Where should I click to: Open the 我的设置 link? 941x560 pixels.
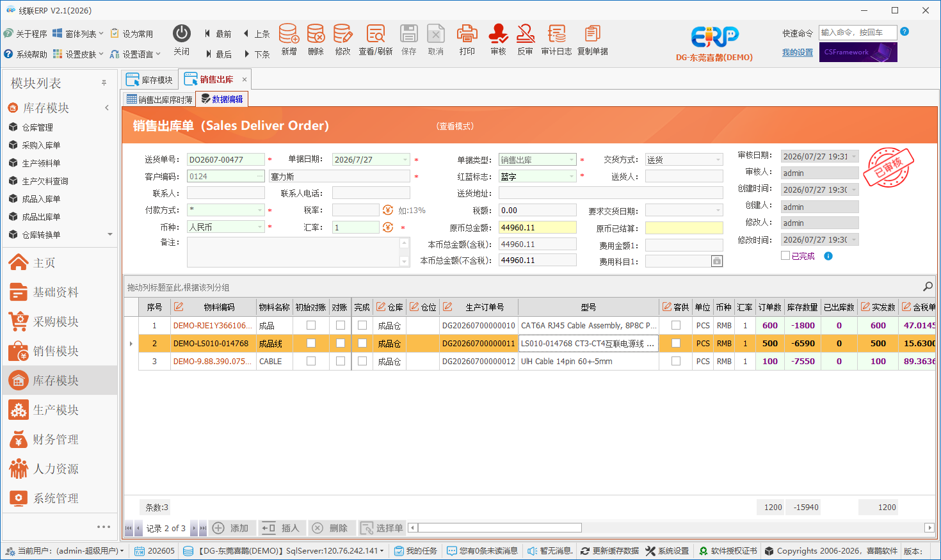[798, 52]
